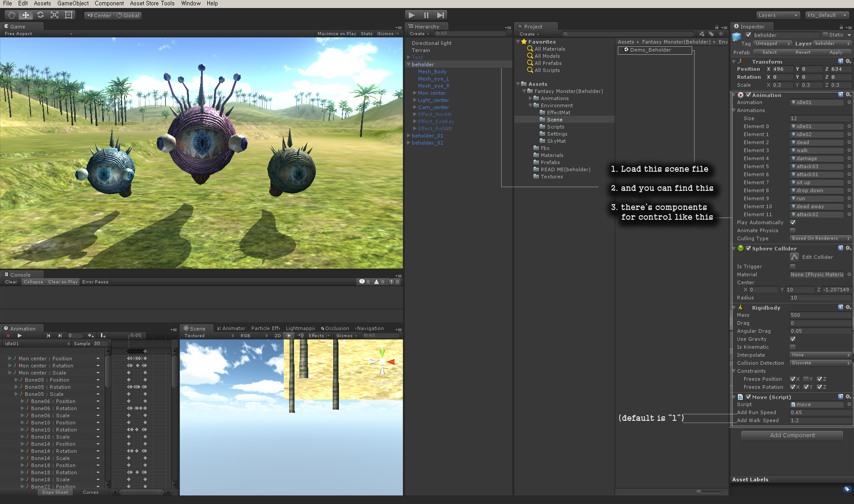Open the Rigidbody component gear menu
854x504 pixels.
pos(848,307)
